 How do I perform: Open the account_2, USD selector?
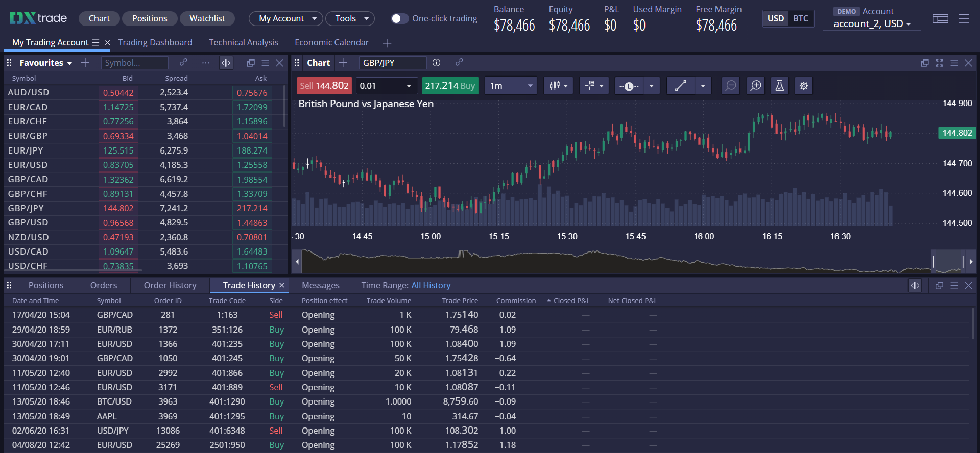point(872,24)
